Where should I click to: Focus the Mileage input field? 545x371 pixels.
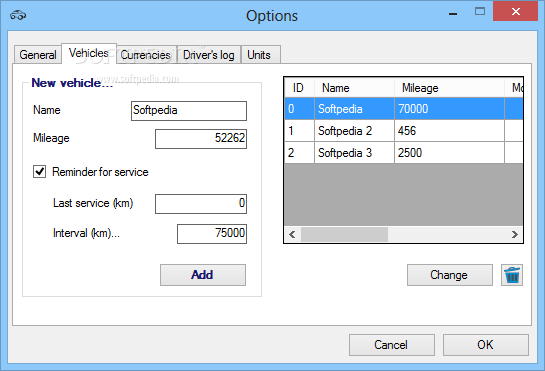click(x=201, y=139)
